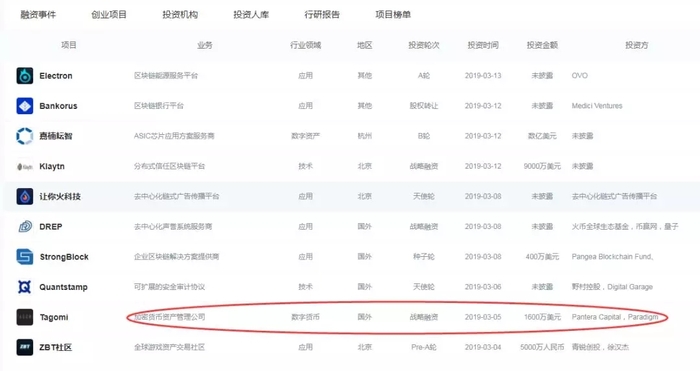Viewport: 700px width, 371px height.
Task: Click the 投资轮次 column header
Action: (x=424, y=45)
